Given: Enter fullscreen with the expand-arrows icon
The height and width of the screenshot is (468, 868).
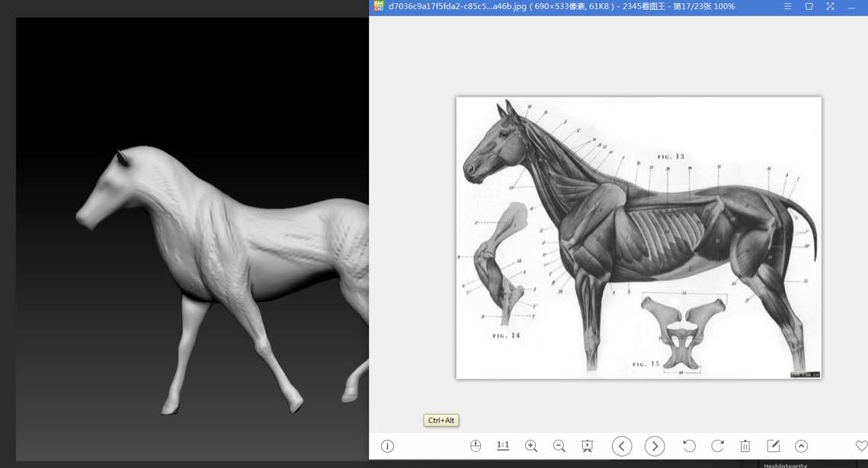Looking at the screenshot, I should point(831,7).
